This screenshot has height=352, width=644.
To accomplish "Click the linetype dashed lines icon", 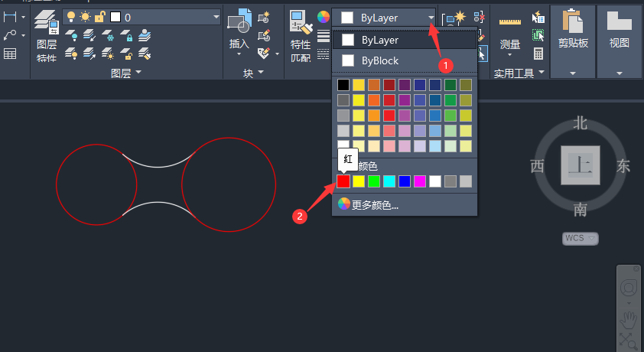I will tap(324, 54).
